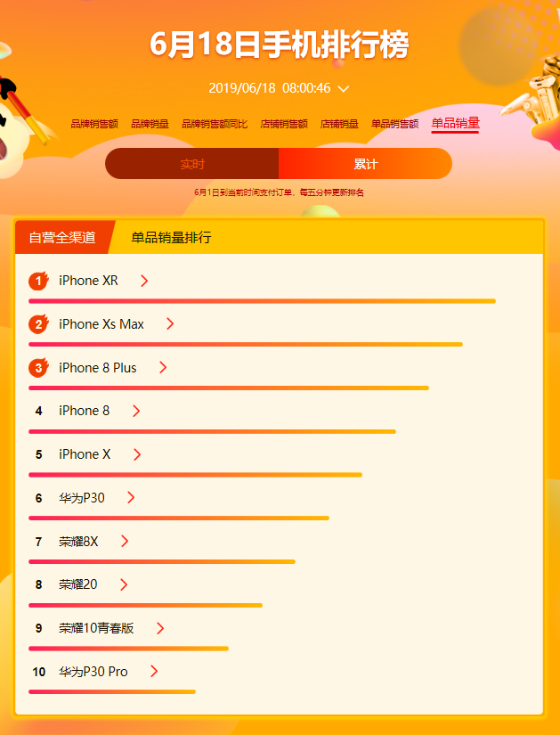Click the iPhone 8 sales progress bar

tap(212, 432)
